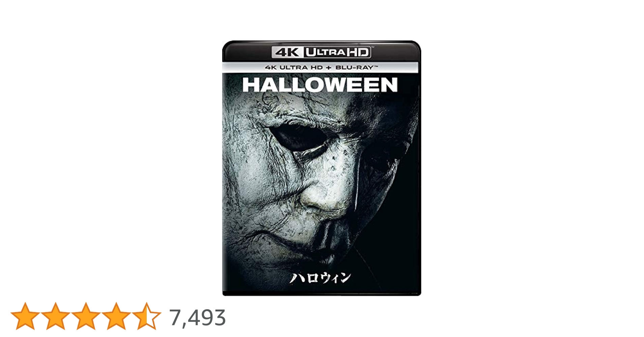The width and height of the screenshot is (644, 337).
Task: Open the 7,493 reviews count link
Action: click(x=197, y=317)
